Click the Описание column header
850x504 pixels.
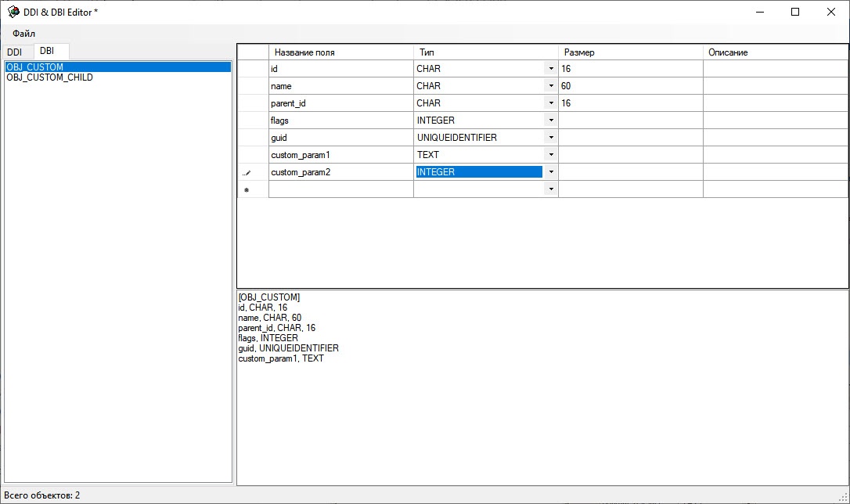775,52
